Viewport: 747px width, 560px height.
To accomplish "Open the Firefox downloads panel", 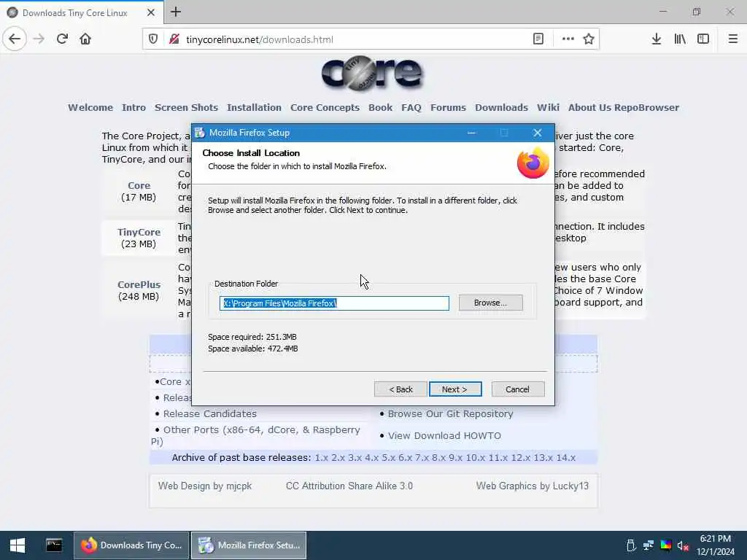I will click(656, 39).
